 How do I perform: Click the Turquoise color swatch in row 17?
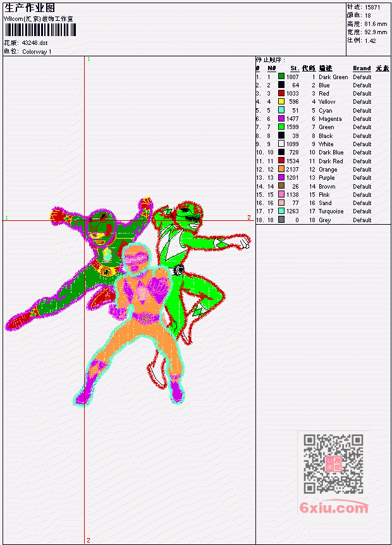coord(281,211)
